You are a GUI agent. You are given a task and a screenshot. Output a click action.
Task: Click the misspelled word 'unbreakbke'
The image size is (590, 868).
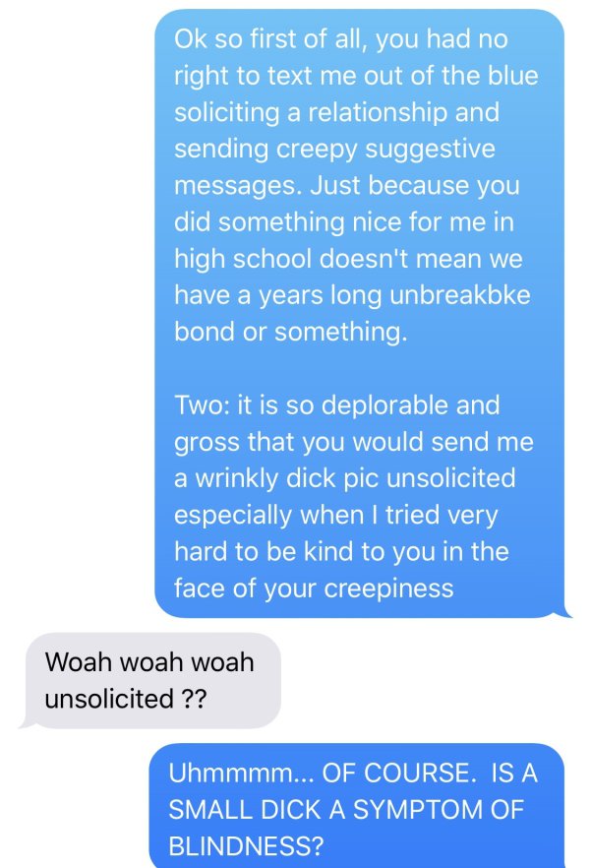[x=459, y=294]
